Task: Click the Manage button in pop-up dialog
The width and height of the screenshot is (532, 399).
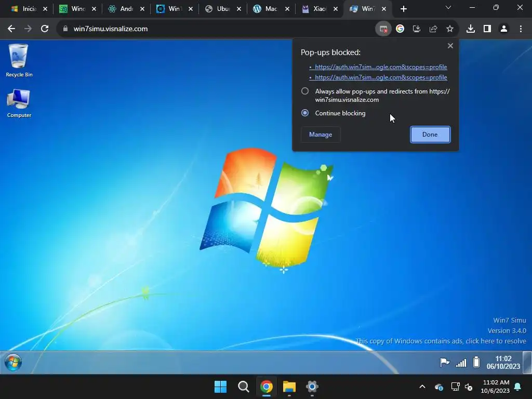Action: (321, 135)
